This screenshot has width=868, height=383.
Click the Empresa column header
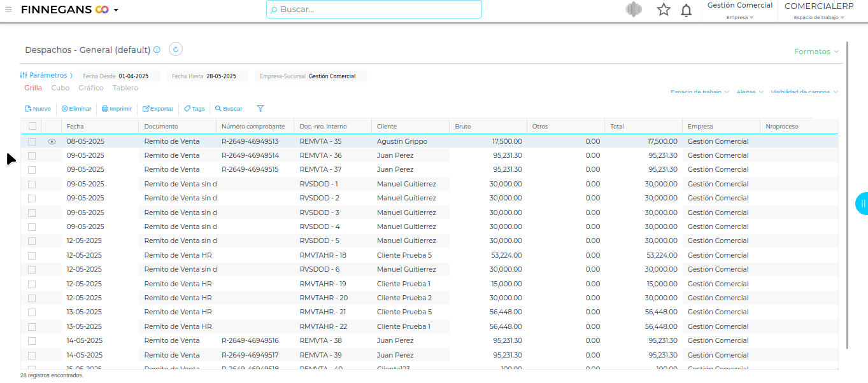(722, 126)
